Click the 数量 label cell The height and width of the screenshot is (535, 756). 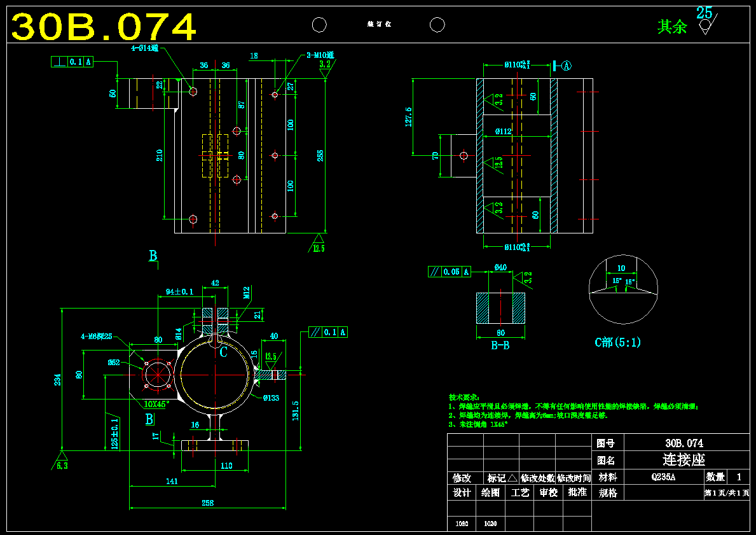[x=715, y=477]
